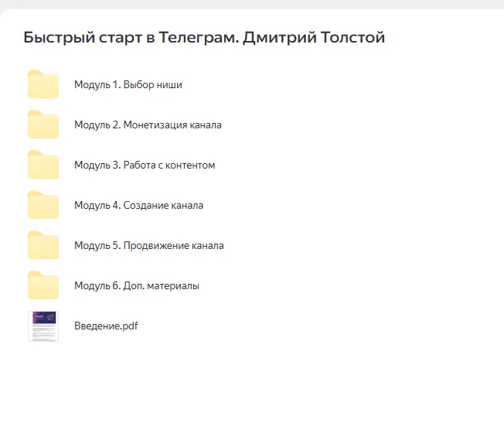Viewport: 504px width, 423px height.
Task: Open the Модуль 1 folder icon
Action: [43, 85]
